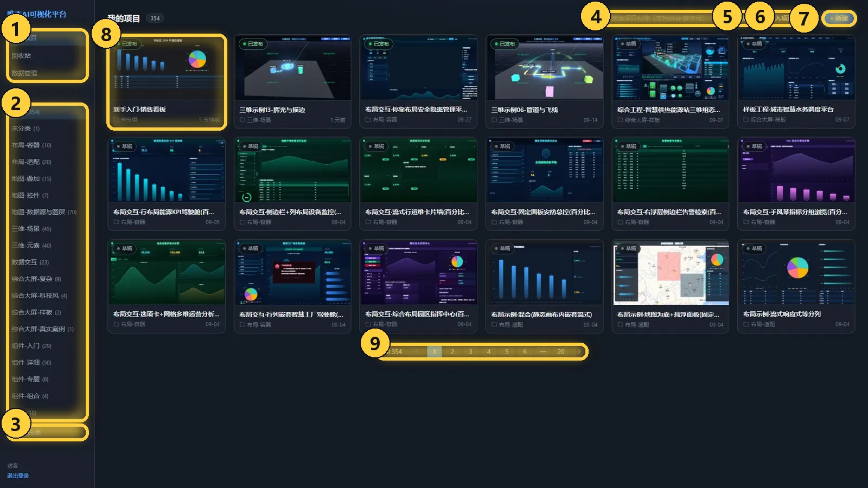Viewport: 868px width, 488px height.
Task: Jump to last page 20
Action: tap(561, 352)
